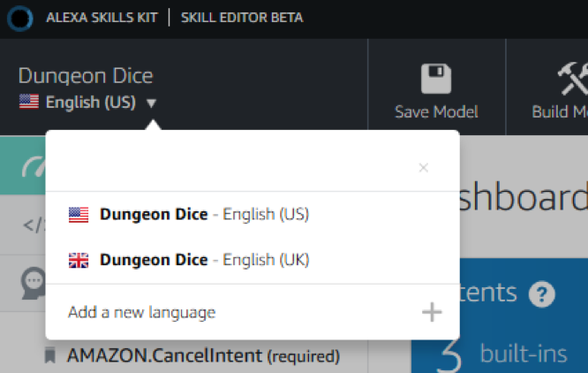Click the intents speech bubble icon
This screenshot has height=373, width=588.
[x=33, y=283]
